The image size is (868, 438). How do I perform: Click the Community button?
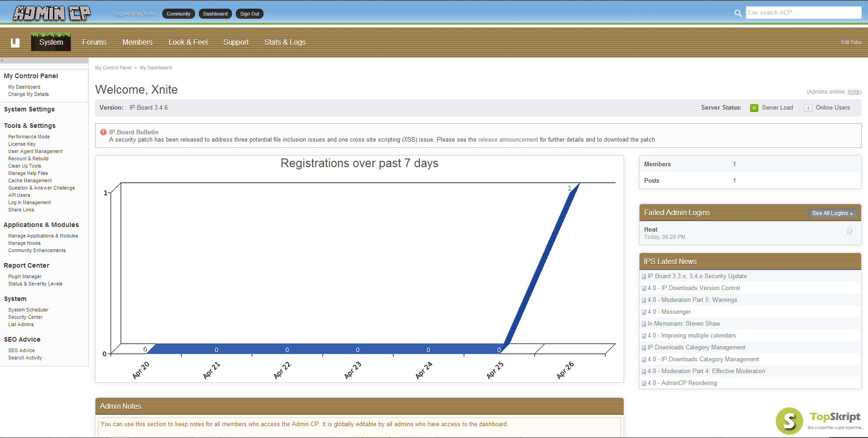pos(179,14)
